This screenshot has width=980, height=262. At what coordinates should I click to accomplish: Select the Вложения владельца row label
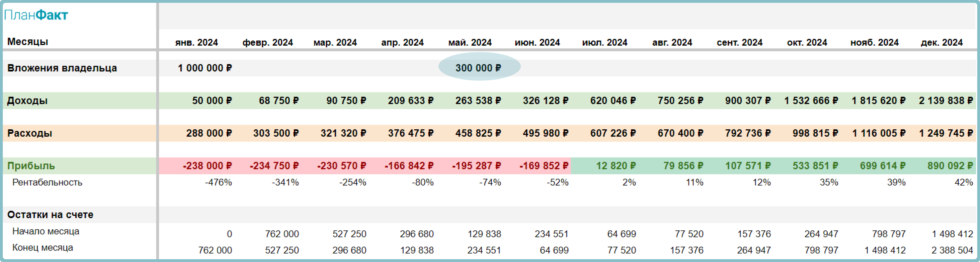point(62,68)
